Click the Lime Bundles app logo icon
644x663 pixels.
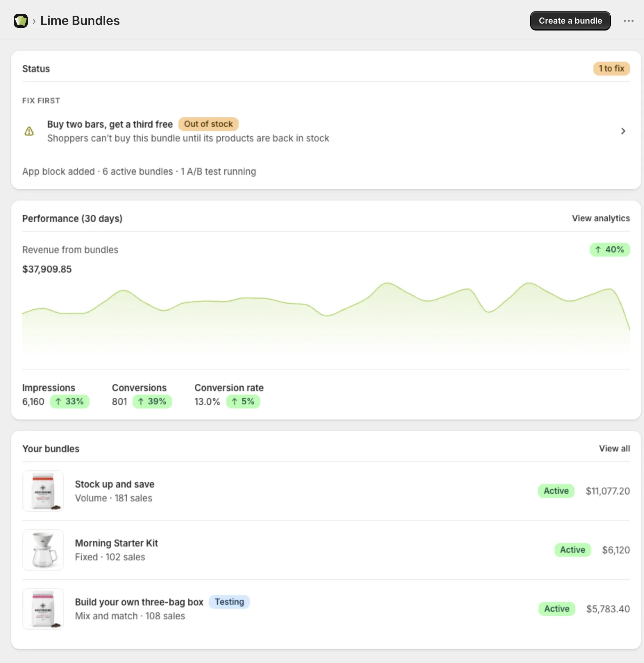[x=21, y=21]
